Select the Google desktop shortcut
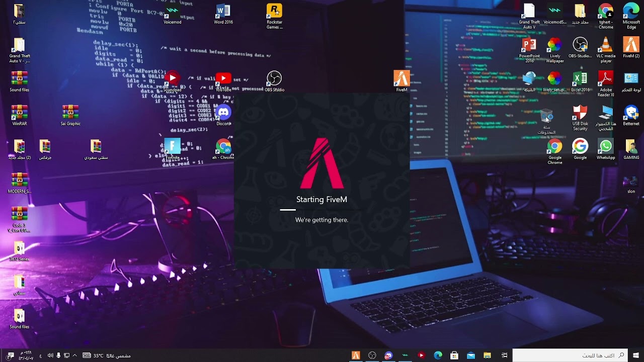 [x=580, y=150]
